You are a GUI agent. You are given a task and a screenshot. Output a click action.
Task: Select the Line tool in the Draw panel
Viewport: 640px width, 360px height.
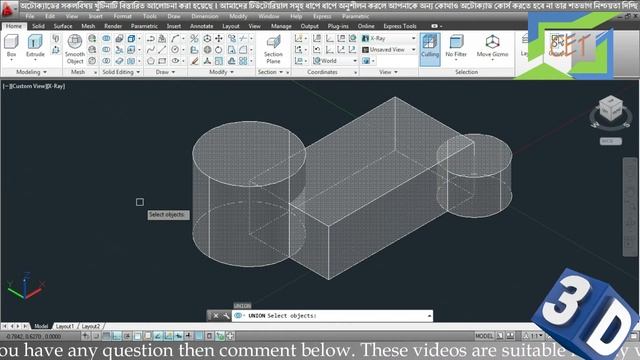click(x=162, y=50)
